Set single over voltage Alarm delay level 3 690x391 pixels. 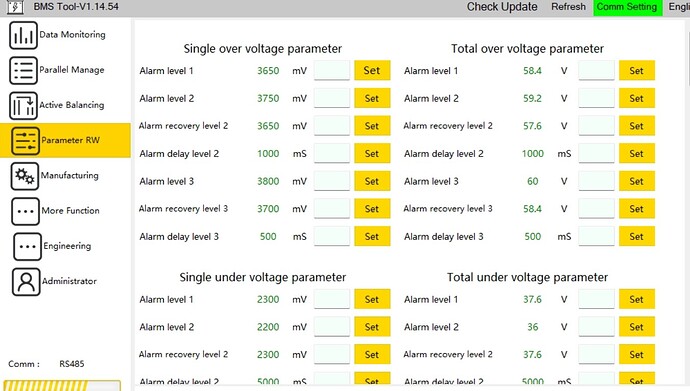[372, 237]
